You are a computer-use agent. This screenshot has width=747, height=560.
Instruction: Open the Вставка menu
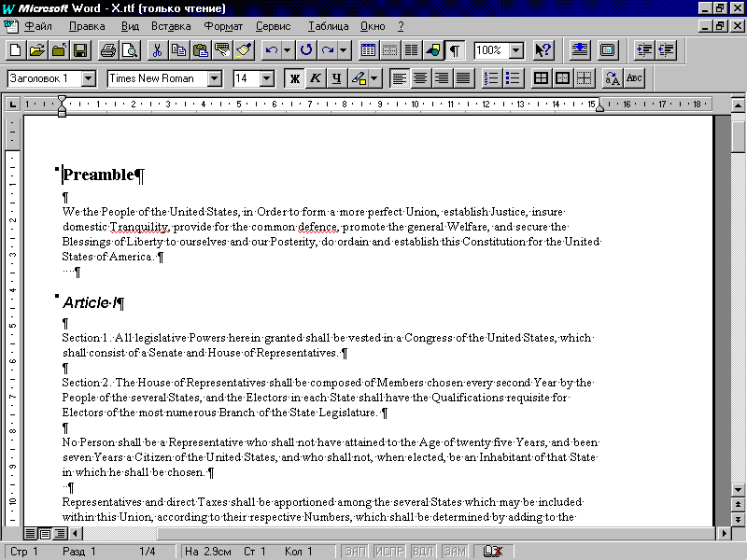click(171, 26)
